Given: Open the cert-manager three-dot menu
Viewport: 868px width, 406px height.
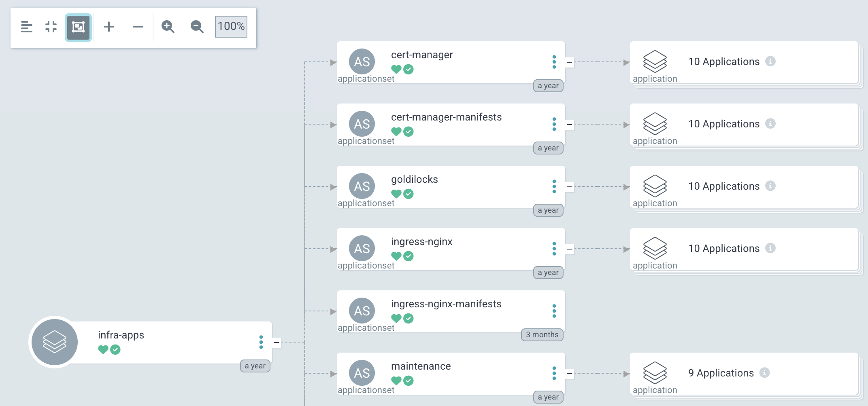Looking at the screenshot, I should click(554, 62).
